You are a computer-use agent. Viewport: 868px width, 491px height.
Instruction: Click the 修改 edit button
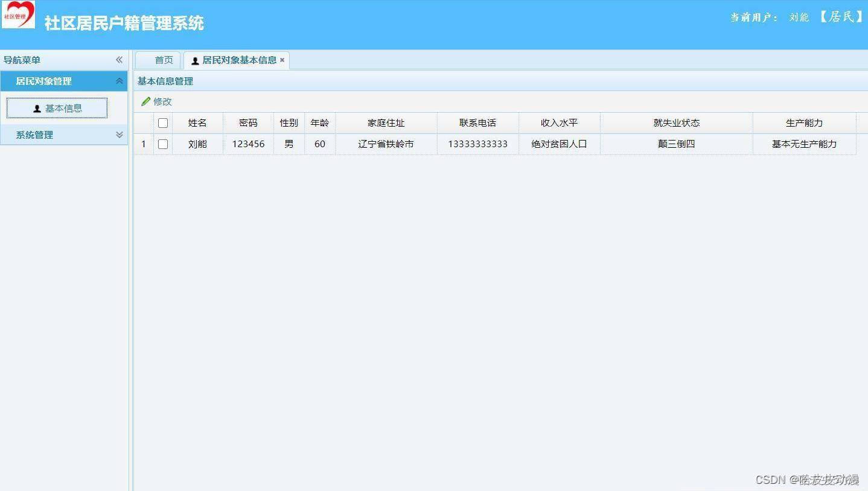point(157,101)
